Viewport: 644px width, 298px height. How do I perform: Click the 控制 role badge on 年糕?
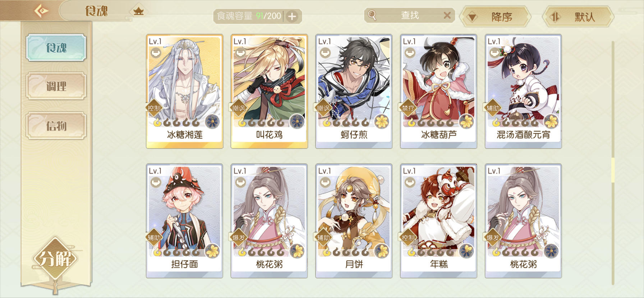[408, 238]
